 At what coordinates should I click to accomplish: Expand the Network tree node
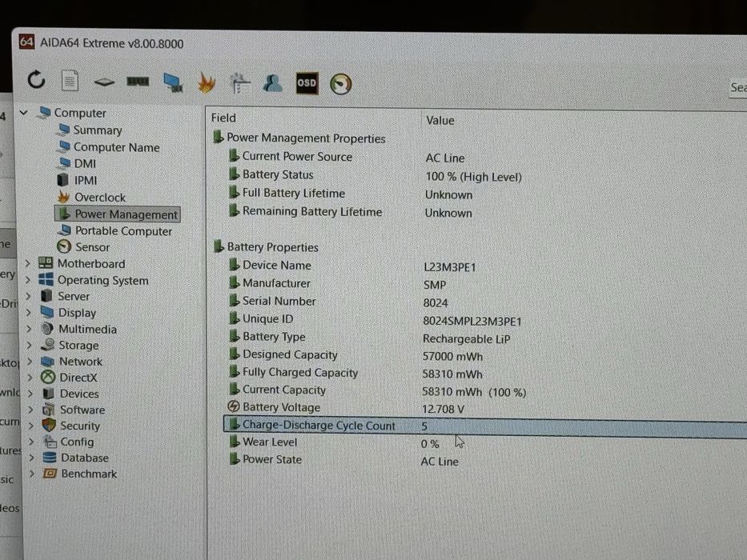click(x=30, y=362)
